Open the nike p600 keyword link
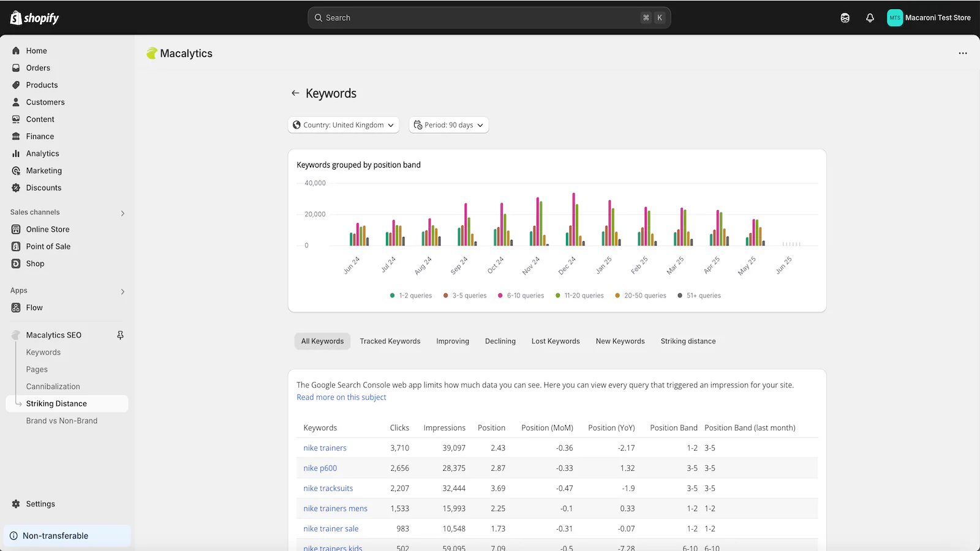 tap(320, 468)
